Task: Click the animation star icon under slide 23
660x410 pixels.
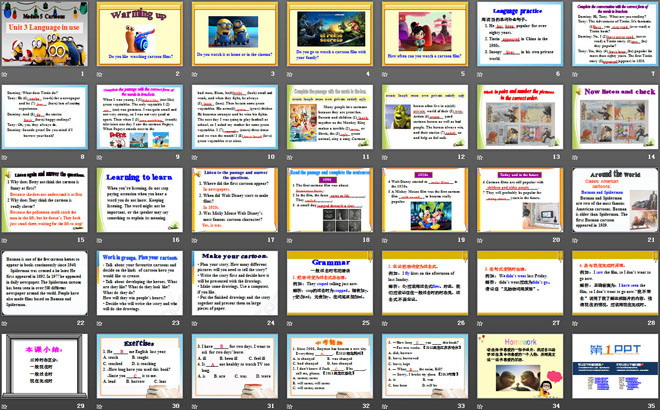Action: (100, 323)
